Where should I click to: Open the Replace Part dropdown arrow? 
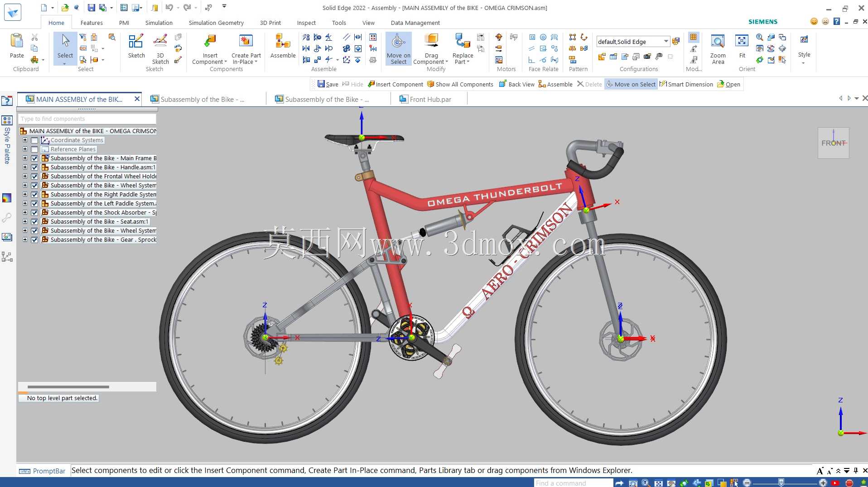pyautogui.click(x=468, y=62)
